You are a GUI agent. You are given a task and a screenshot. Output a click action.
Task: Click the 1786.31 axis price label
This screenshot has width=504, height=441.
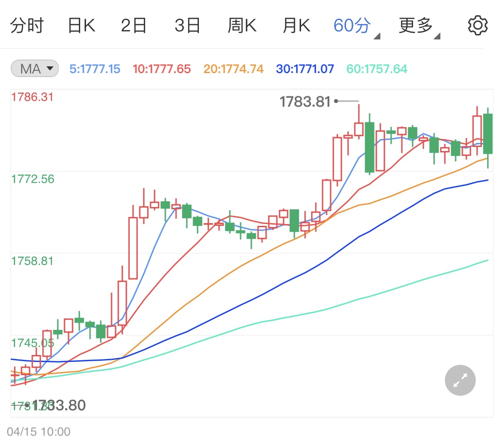[x=32, y=97]
